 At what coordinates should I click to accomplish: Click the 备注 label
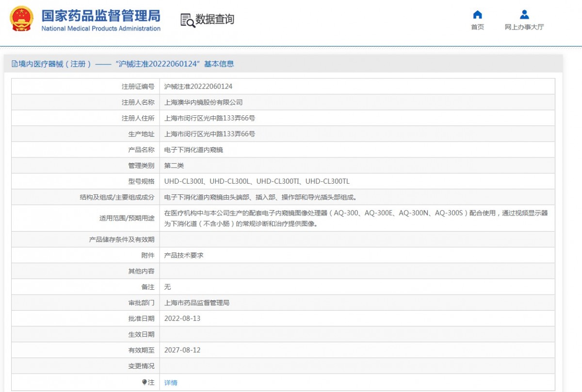[148, 287]
